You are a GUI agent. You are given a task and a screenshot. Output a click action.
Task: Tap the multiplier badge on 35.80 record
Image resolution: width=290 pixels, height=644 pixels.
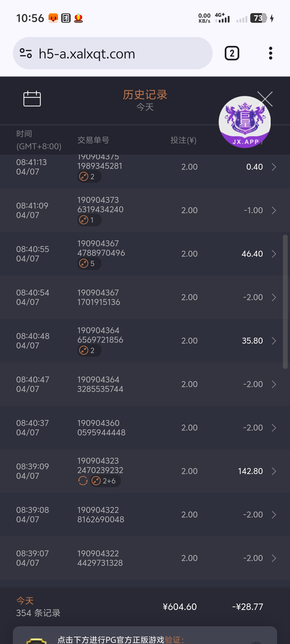[89, 351]
